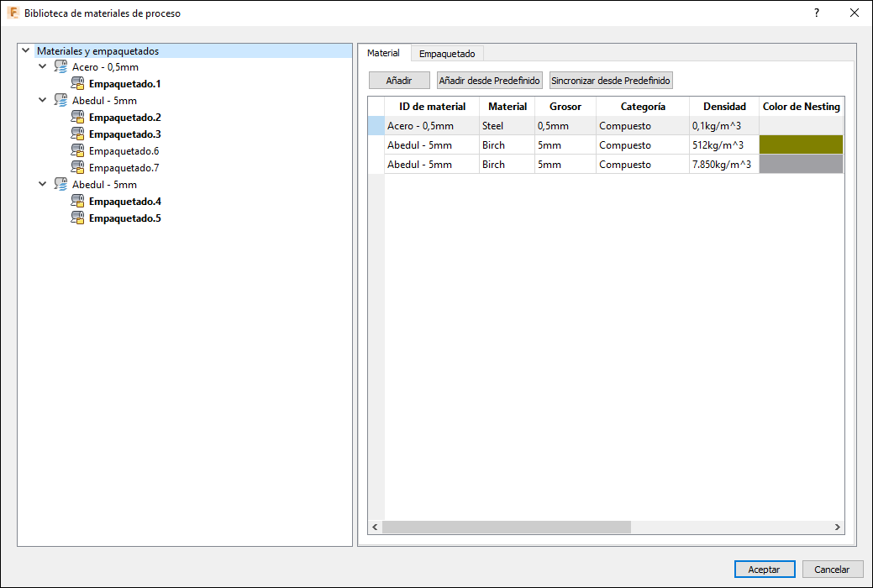Click the packaging icon of Empaquetado.5

(x=77, y=218)
